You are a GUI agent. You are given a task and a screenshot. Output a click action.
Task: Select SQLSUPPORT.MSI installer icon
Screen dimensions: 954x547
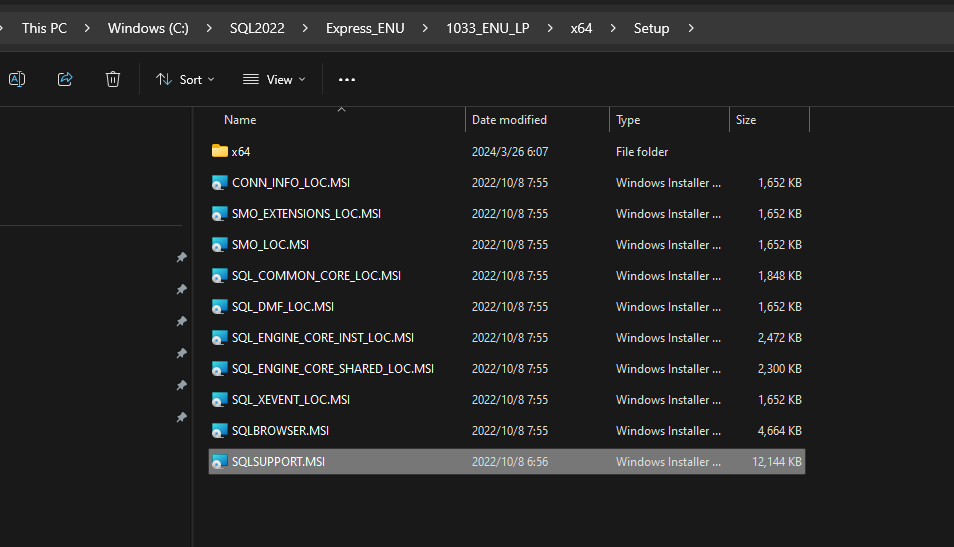(x=220, y=462)
